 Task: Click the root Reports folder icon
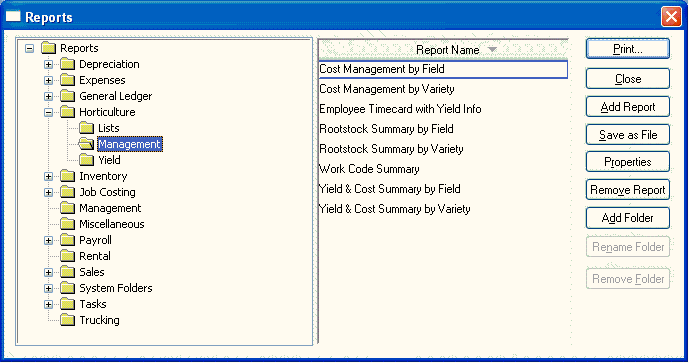coord(48,48)
